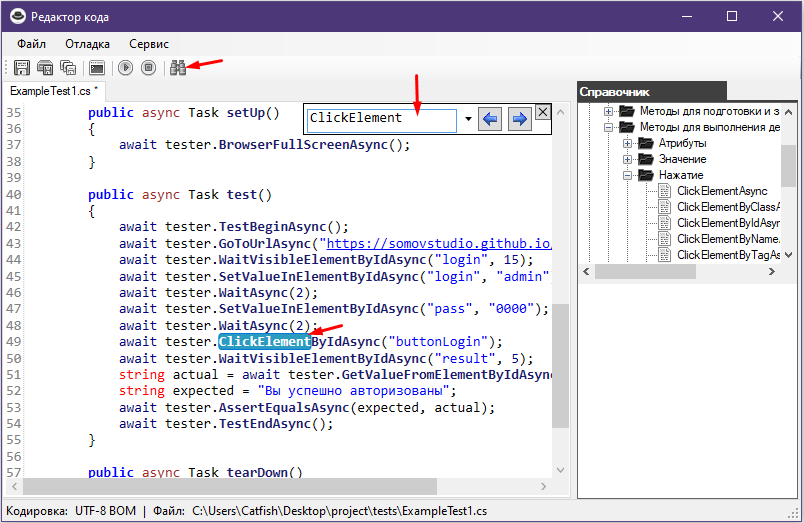The height and width of the screenshot is (523, 804).
Task: Open the Файл menu
Action: pos(31,44)
